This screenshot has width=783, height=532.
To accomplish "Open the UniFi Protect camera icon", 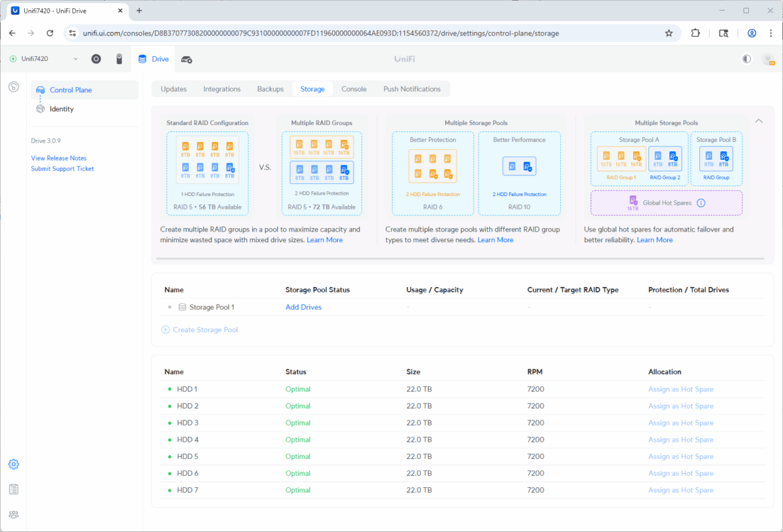I will [x=119, y=59].
